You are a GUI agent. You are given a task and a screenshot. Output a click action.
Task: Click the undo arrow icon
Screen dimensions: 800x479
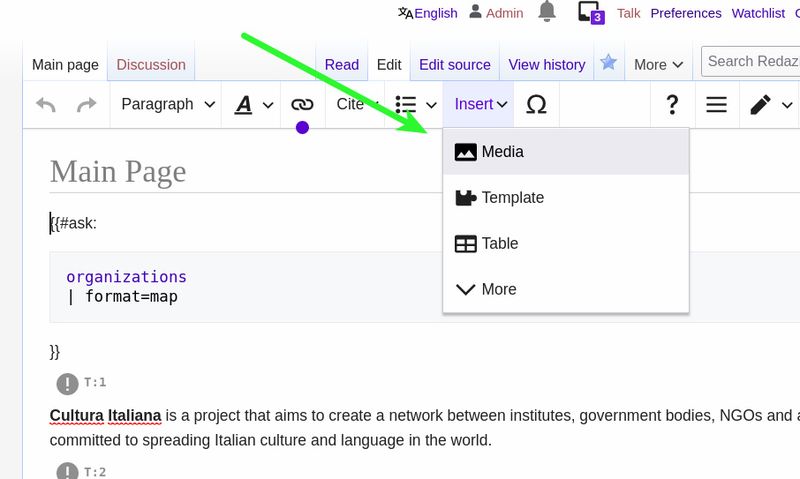point(46,105)
